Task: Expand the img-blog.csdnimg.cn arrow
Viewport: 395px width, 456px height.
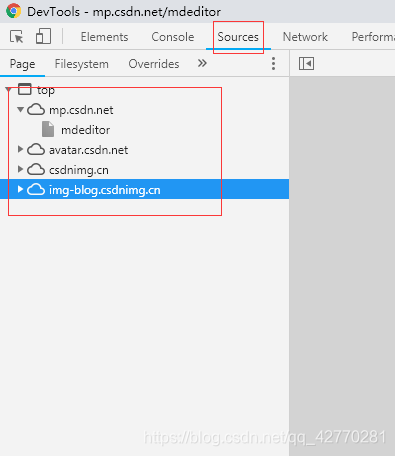Action: point(20,189)
